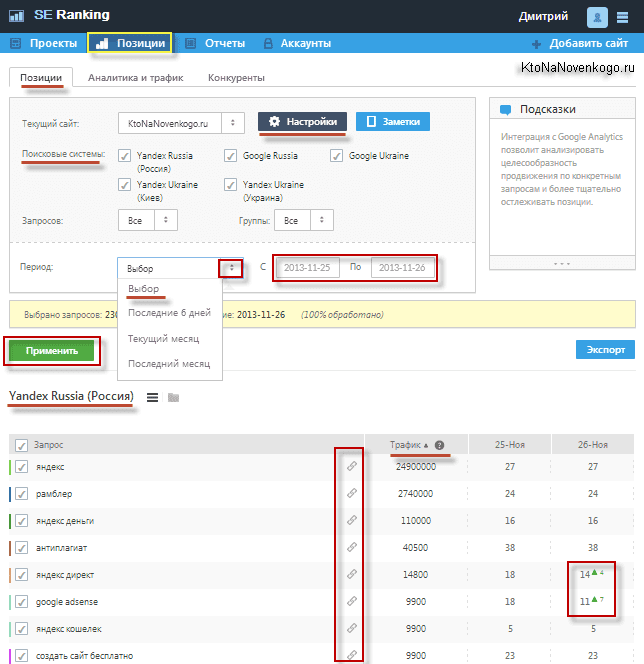Click user name Дмитрий in header
Image resolution: width=644 pixels, height=664 pixels.
point(543,17)
